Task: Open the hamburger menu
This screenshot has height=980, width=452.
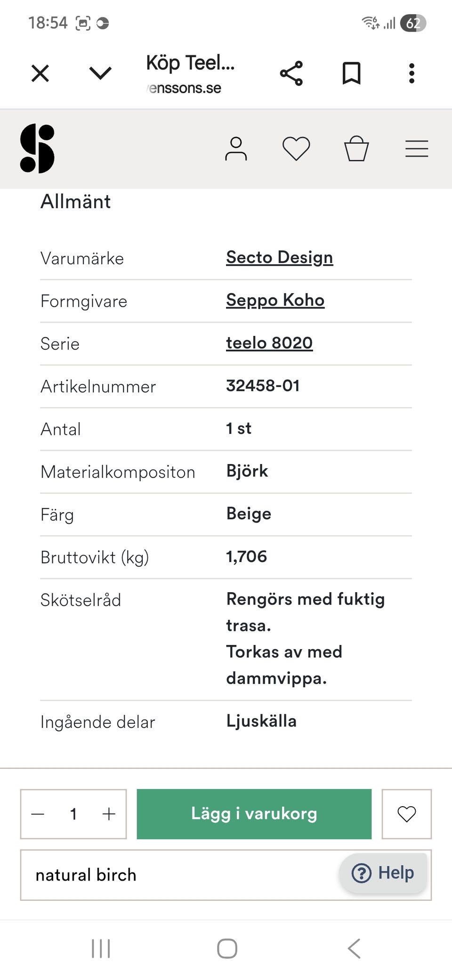Action: coord(417,149)
